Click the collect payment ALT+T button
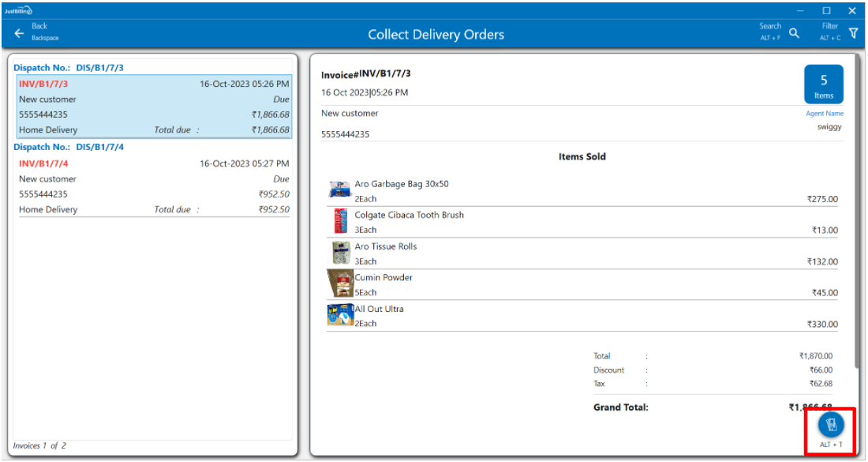 [831, 425]
